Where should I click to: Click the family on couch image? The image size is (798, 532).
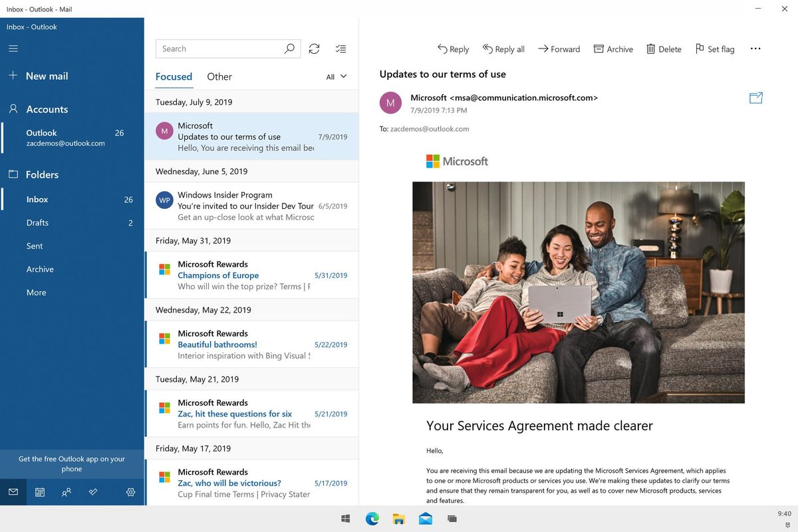coord(579,293)
